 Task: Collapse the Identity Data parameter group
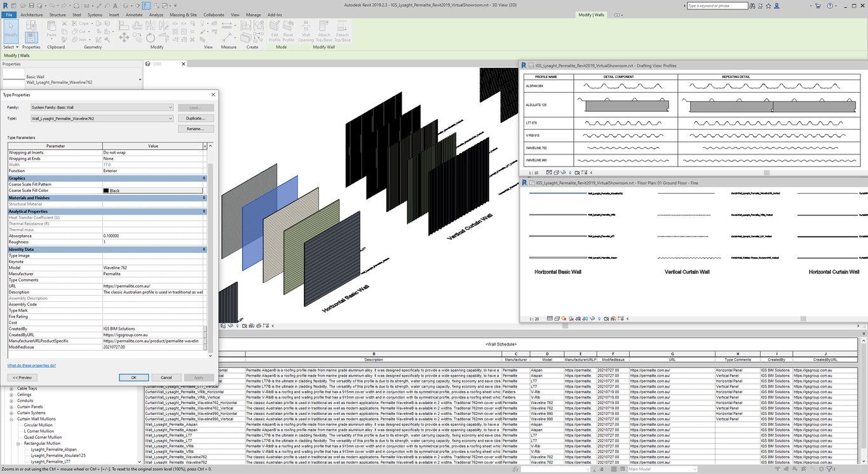[x=204, y=249]
